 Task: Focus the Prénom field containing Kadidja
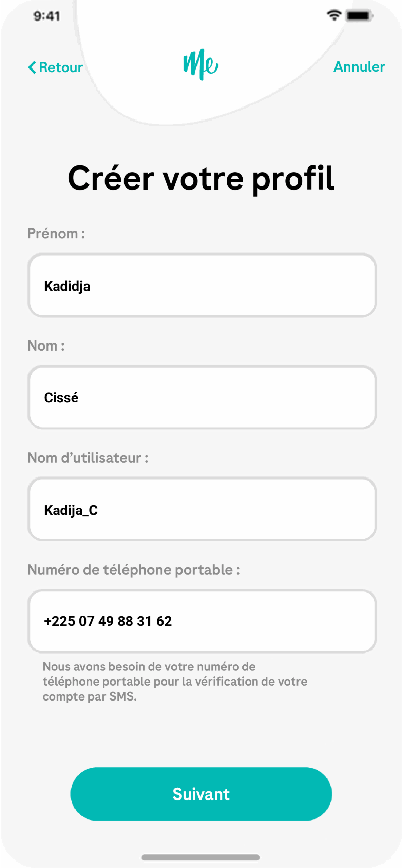click(202, 285)
